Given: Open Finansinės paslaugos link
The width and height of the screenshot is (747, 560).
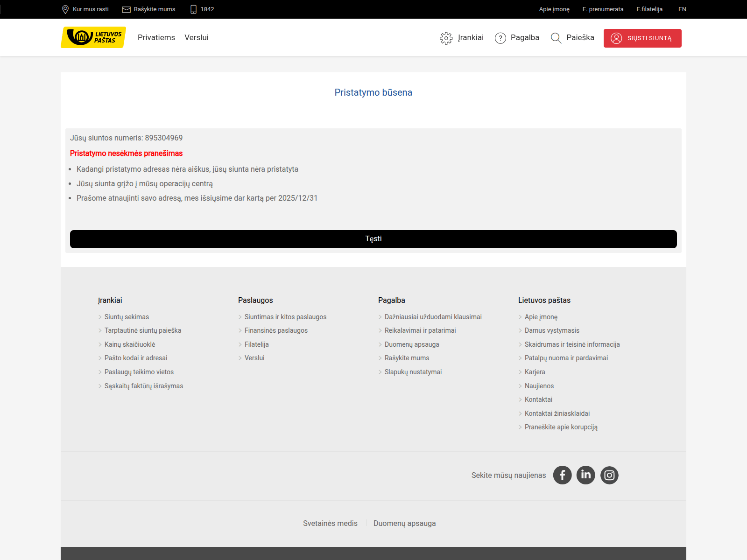Looking at the screenshot, I should tap(276, 330).
